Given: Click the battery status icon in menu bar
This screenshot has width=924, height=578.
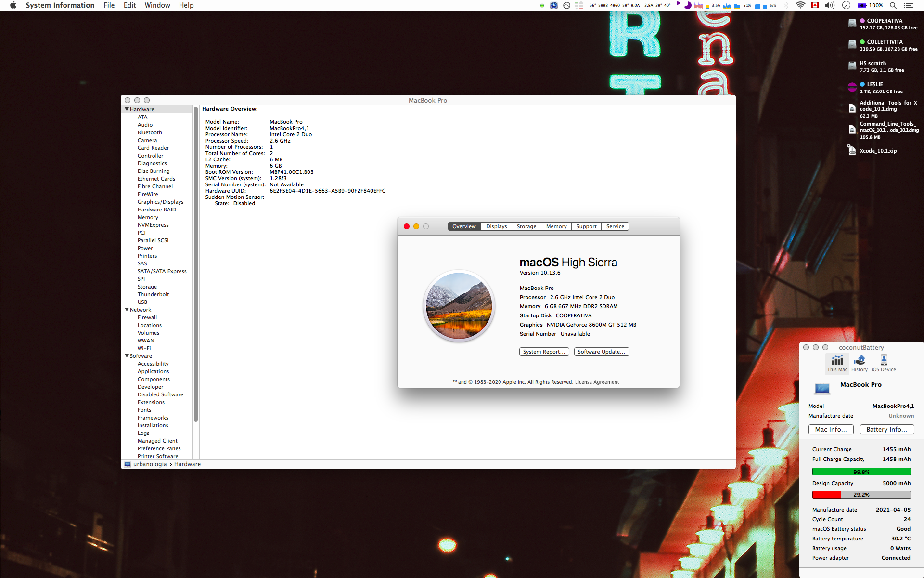Looking at the screenshot, I should point(862,5).
